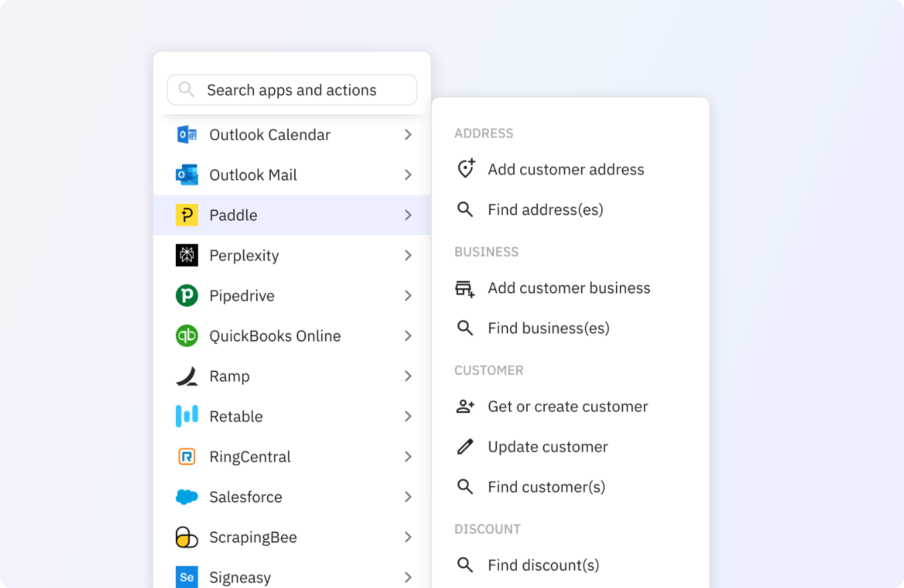Click the magnifier icon beside Find business(es)
The height and width of the screenshot is (588, 904).
pos(465,328)
